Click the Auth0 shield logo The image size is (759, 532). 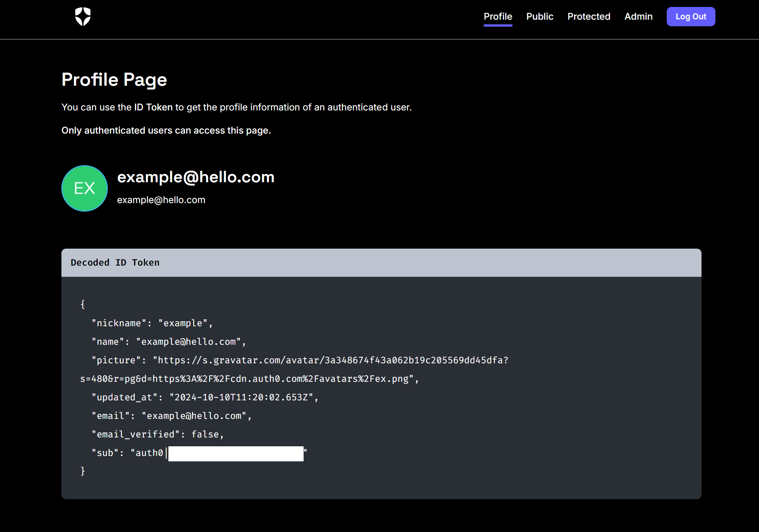coord(83,17)
